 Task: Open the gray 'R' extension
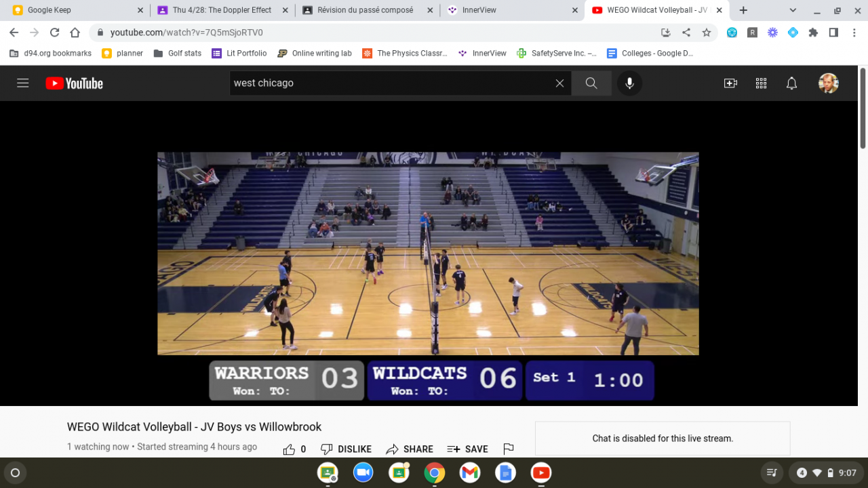752,33
